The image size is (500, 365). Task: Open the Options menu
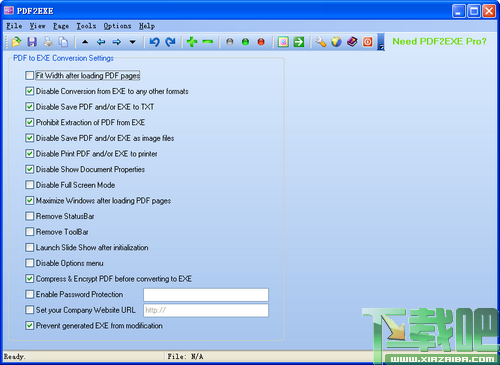point(117,26)
